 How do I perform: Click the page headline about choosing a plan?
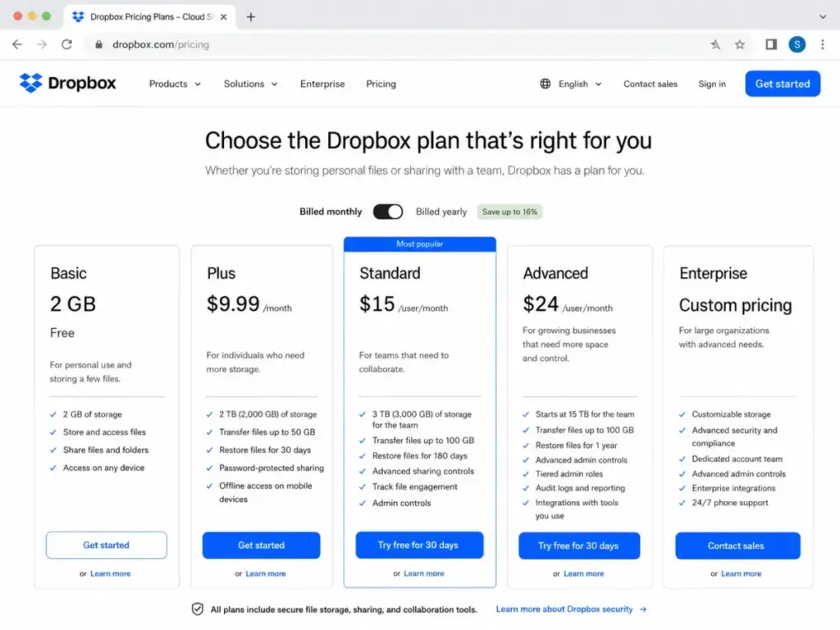(428, 140)
